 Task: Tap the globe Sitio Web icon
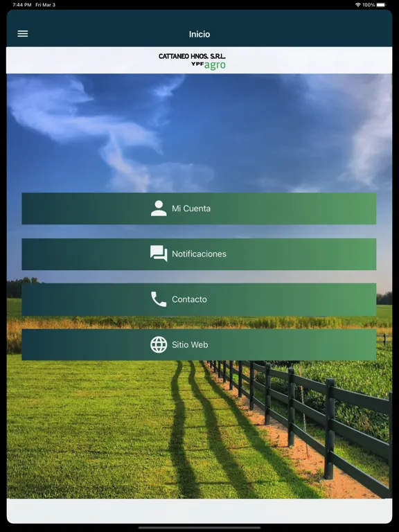(159, 345)
